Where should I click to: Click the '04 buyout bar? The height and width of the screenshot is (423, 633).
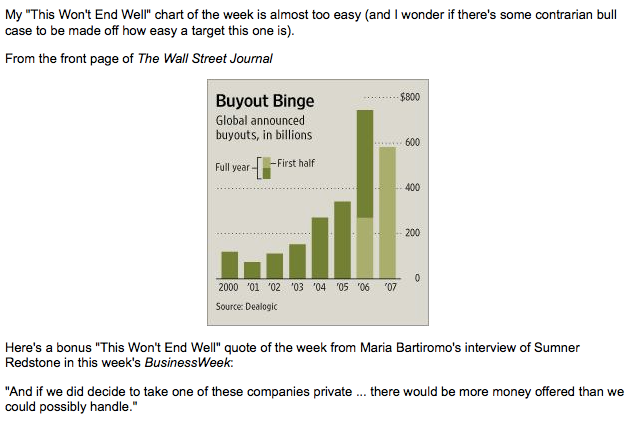[x=320, y=248]
